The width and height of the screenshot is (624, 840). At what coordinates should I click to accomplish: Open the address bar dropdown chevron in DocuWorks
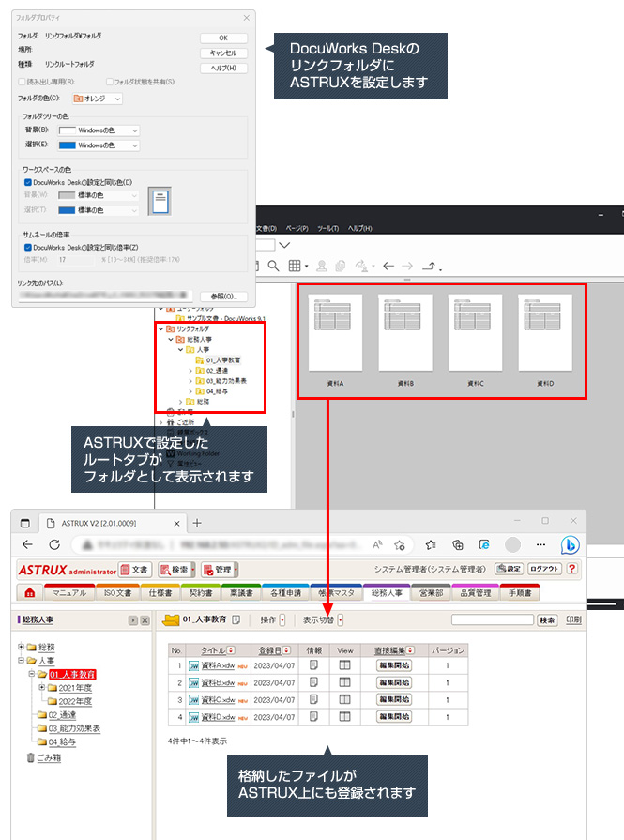click(285, 245)
